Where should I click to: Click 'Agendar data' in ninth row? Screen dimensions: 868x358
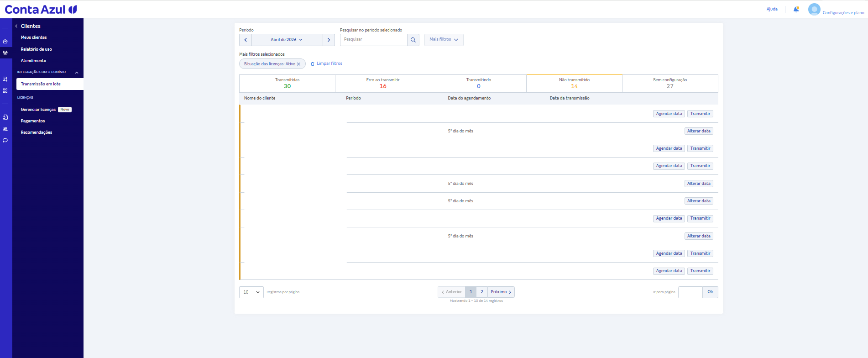(x=669, y=253)
